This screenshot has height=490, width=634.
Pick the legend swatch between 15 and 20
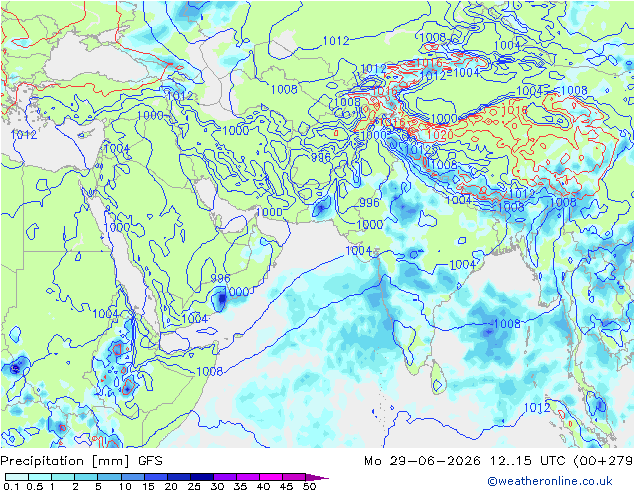coord(155,477)
